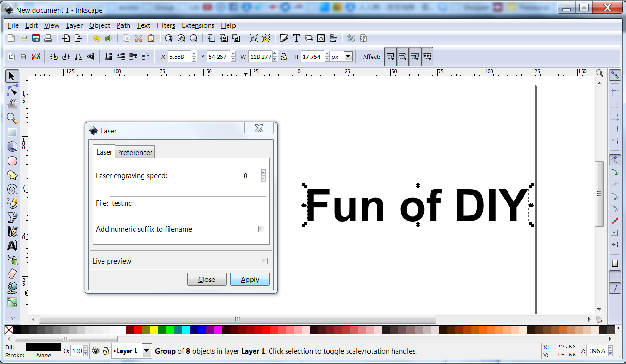Expand the Layer 1 selector dropdown

click(146, 351)
